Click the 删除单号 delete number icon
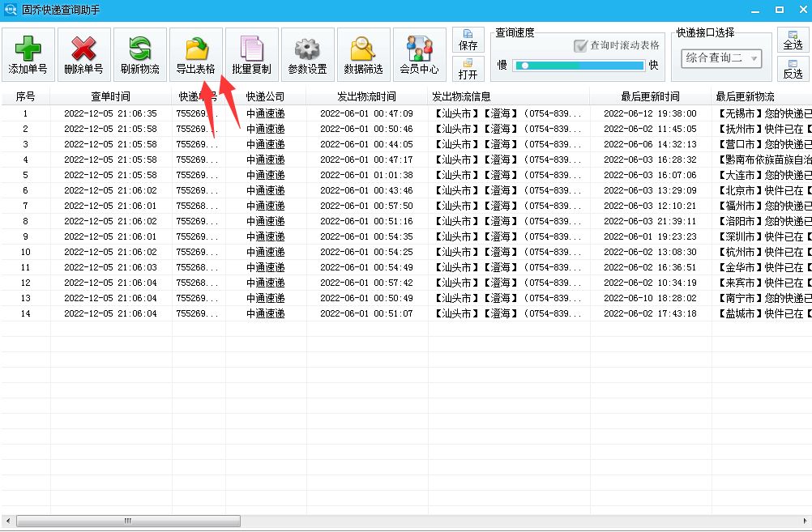This screenshot has width=812, height=532. tap(83, 53)
